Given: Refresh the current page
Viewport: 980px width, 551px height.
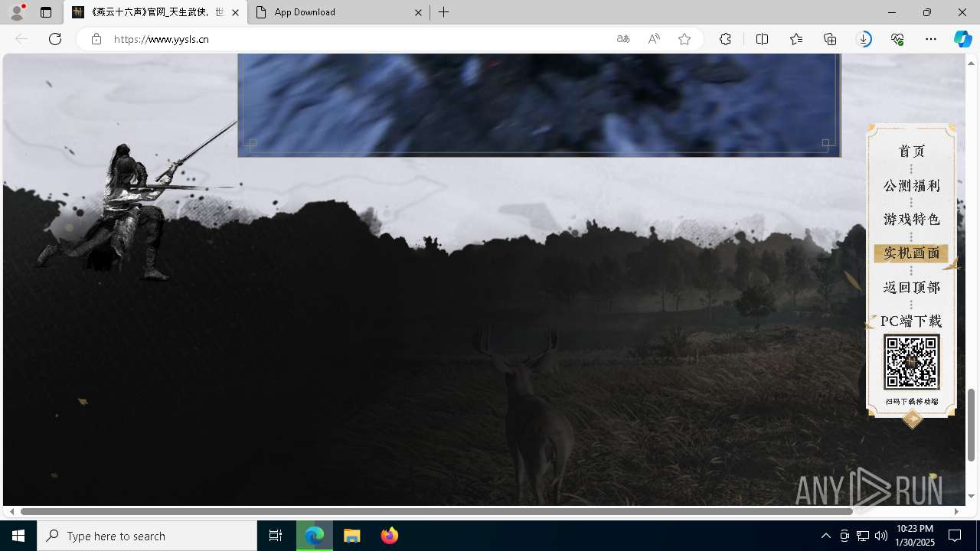Looking at the screenshot, I should [x=55, y=39].
